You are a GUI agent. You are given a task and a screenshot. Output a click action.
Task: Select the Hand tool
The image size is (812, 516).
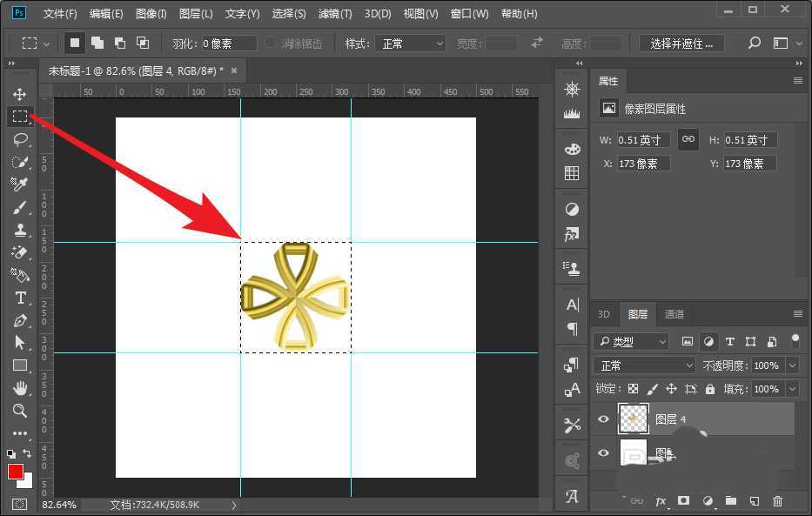tap(19, 388)
